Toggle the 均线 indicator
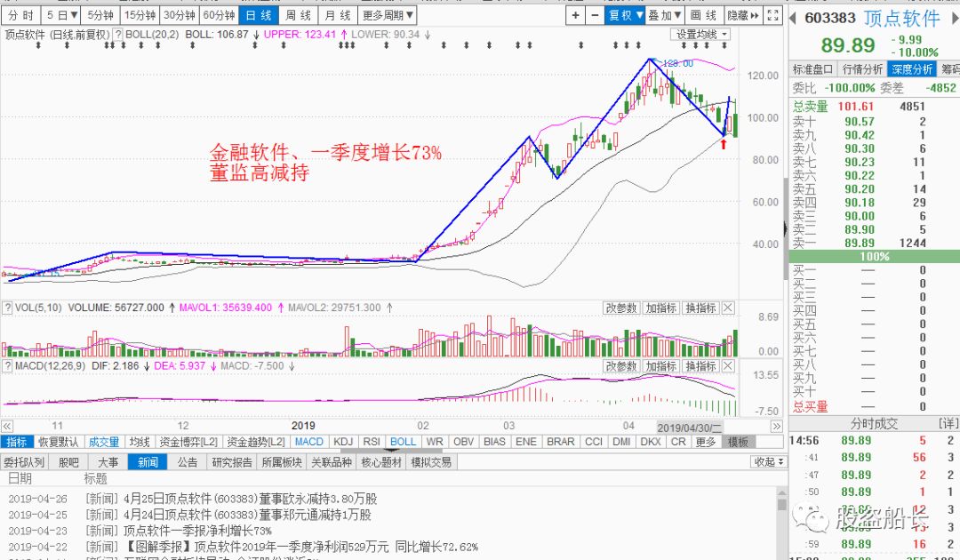The height and width of the screenshot is (560, 960). [140, 442]
